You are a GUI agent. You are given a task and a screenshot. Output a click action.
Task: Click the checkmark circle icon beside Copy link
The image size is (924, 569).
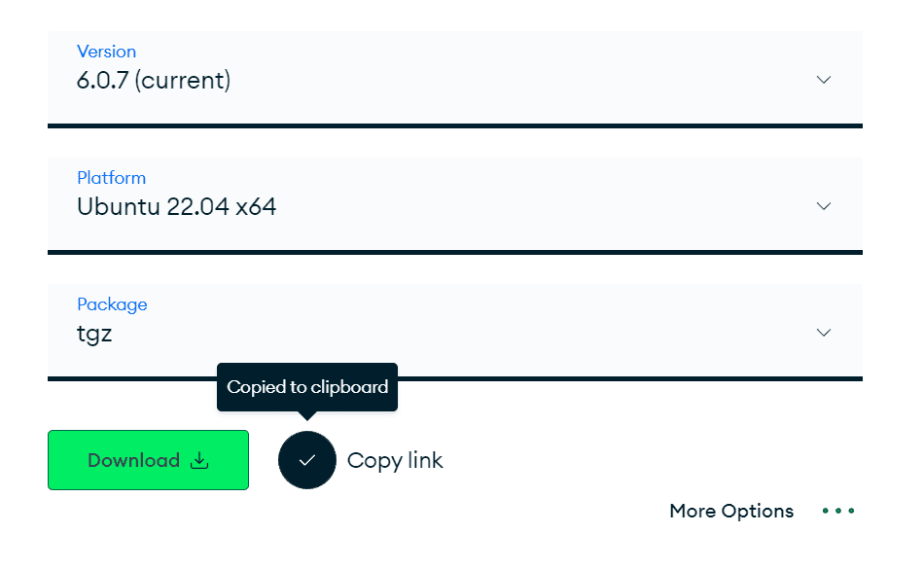pyautogui.click(x=307, y=460)
